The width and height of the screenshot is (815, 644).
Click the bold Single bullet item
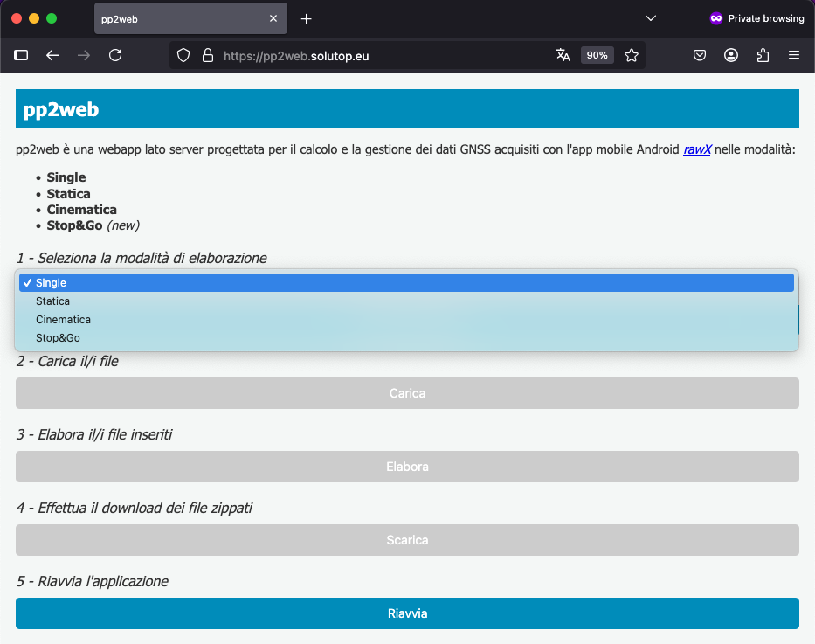point(66,177)
